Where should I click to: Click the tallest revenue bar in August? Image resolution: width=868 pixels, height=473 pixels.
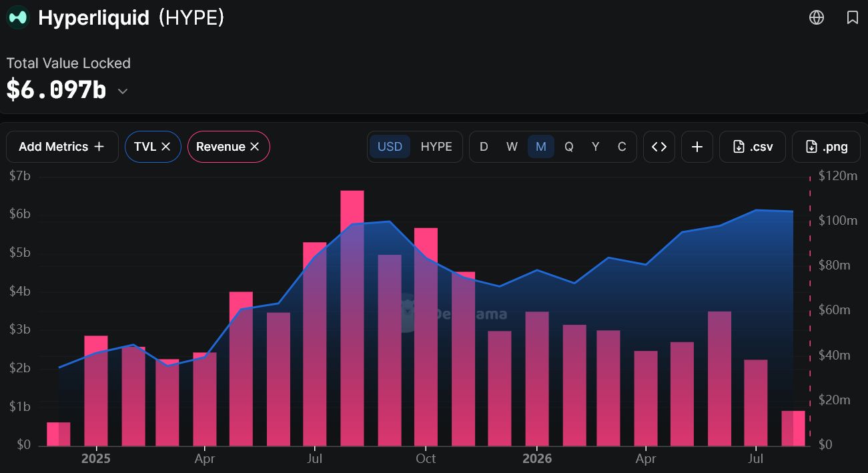(x=352, y=318)
